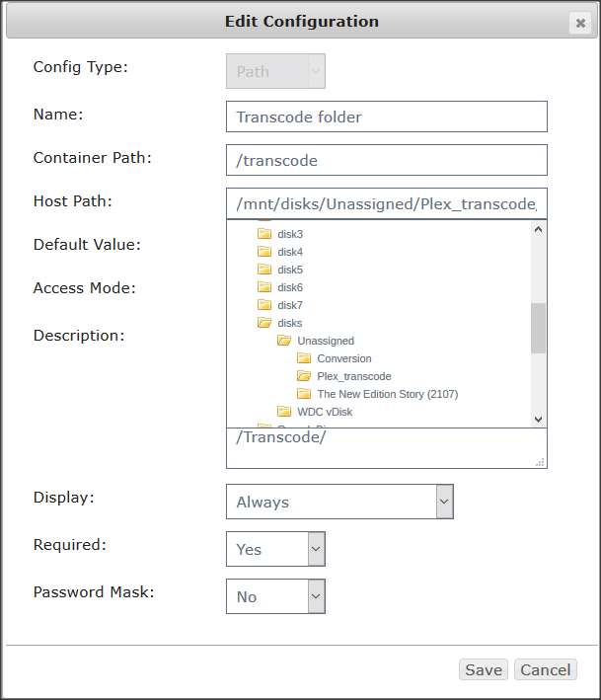Select the disk6 entry in tree
Screen dimensions: 601x700
(x=290, y=287)
